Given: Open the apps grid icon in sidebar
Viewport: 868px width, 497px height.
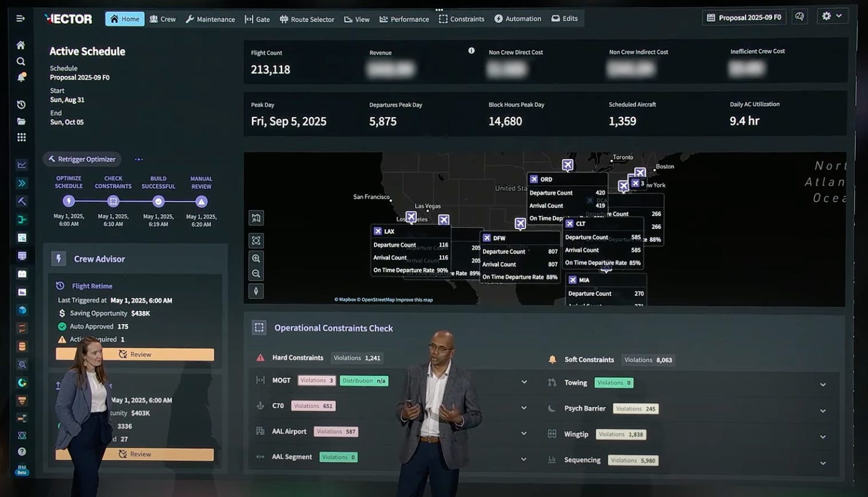Looking at the screenshot, I should (21, 137).
